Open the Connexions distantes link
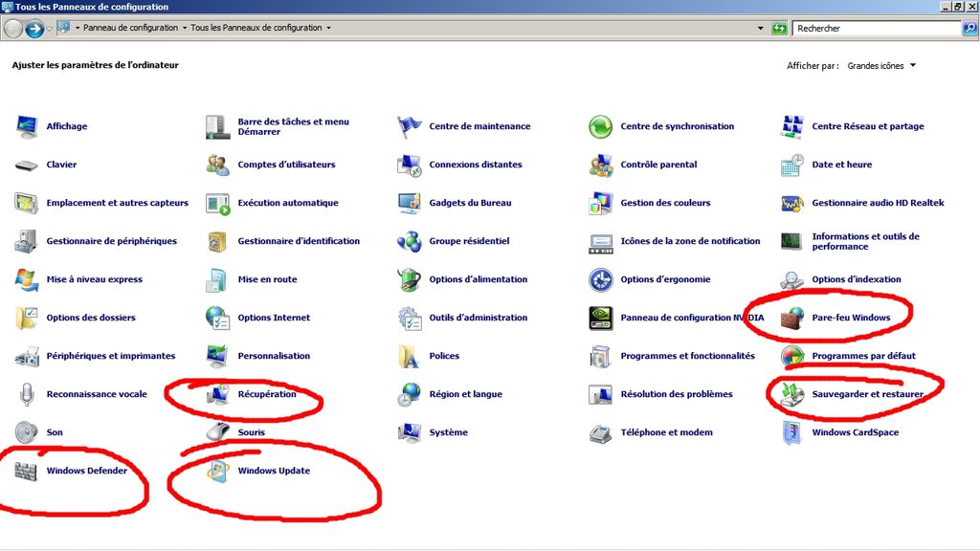The height and width of the screenshot is (551, 980). point(475,165)
